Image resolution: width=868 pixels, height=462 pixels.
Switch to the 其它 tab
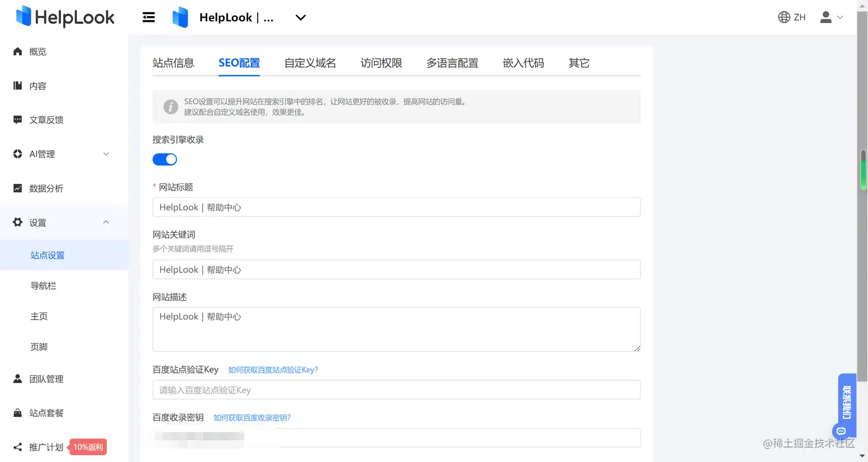(x=579, y=63)
